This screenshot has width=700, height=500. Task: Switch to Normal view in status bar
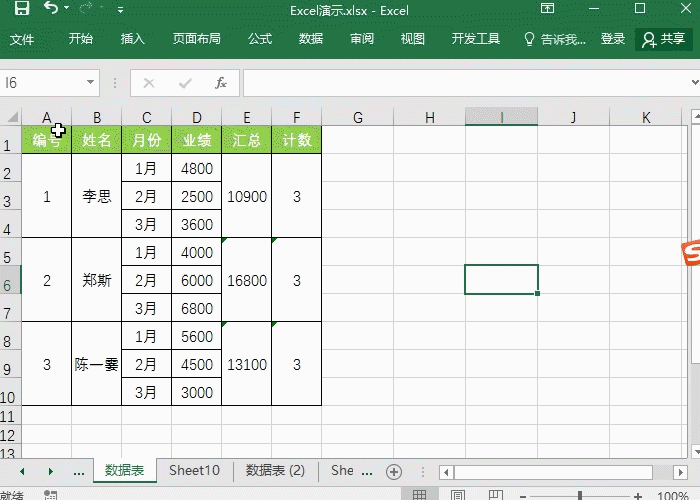(420, 494)
